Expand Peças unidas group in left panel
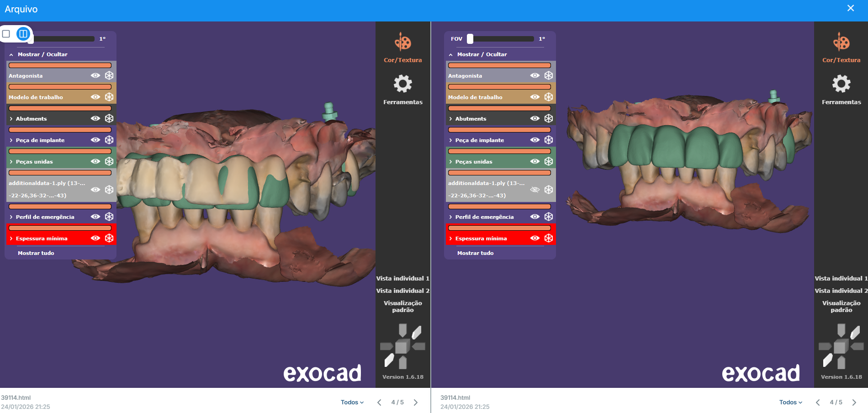Viewport: 868px width, 413px height. click(11, 162)
